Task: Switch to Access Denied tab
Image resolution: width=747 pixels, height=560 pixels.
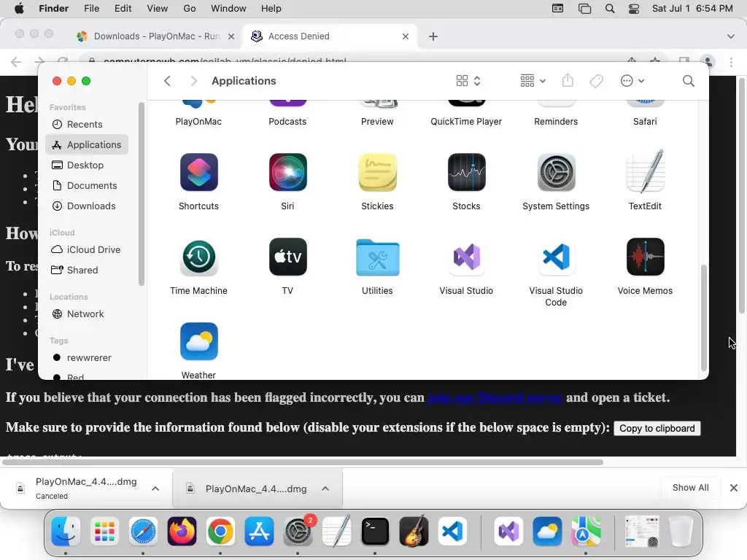Action: (329, 36)
